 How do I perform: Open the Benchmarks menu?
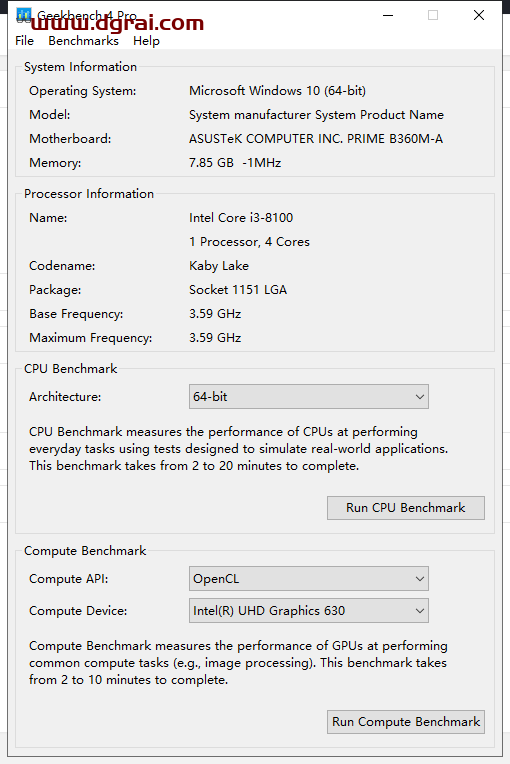[x=83, y=41]
